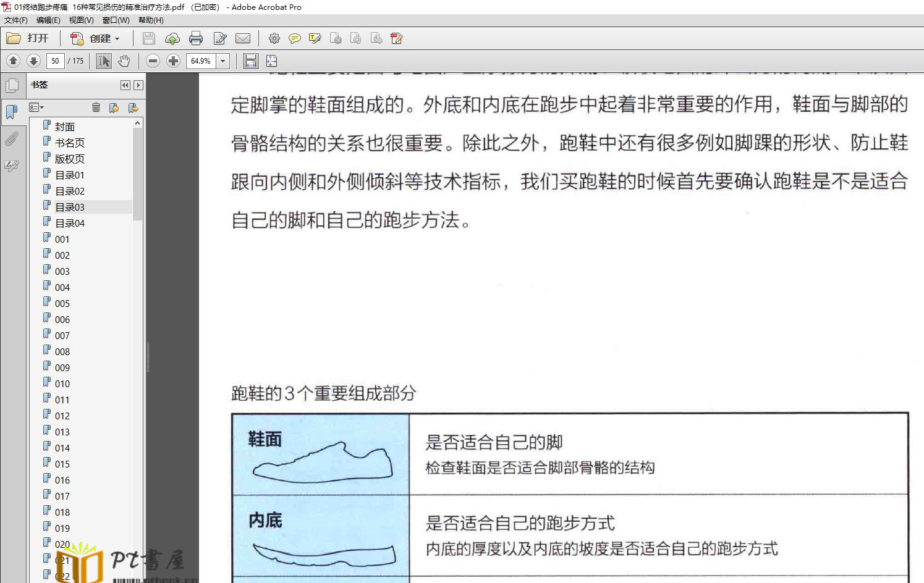Click the edit PDF content icon
Screen dimensions: 924x583
point(397,38)
